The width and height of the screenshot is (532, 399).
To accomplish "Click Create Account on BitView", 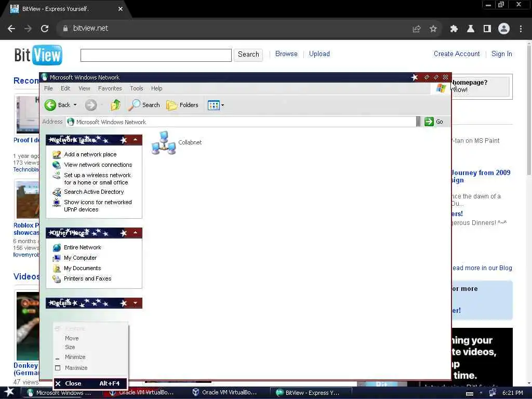I will [457, 54].
